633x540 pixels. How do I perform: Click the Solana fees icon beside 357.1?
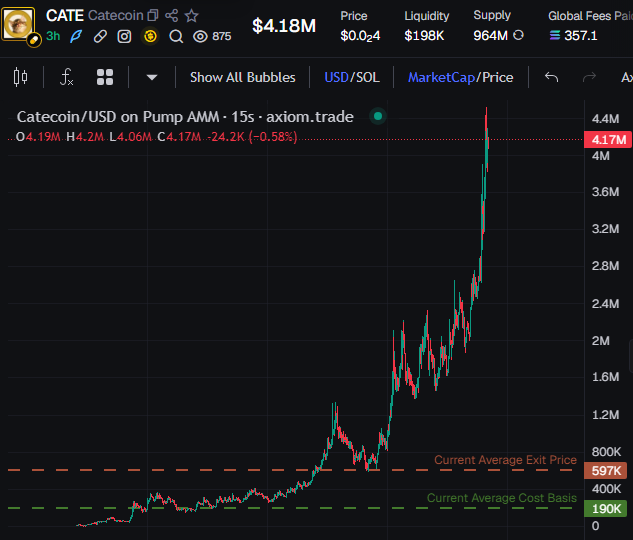coord(555,36)
